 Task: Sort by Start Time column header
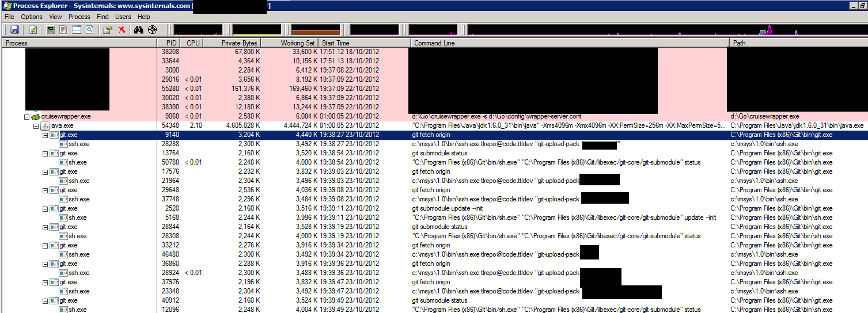365,43
